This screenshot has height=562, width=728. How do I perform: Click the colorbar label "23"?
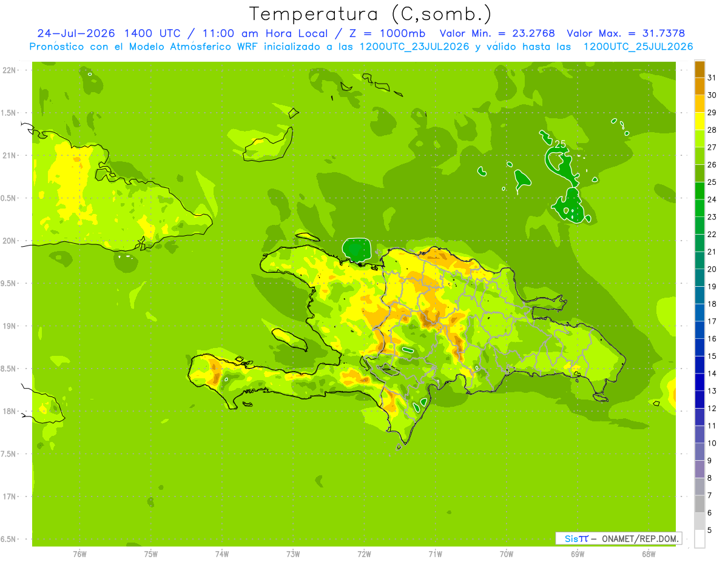(712, 217)
